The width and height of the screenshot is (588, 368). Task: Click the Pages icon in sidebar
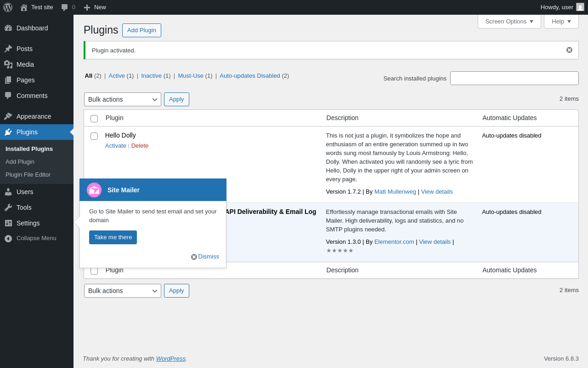coord(8,80)
